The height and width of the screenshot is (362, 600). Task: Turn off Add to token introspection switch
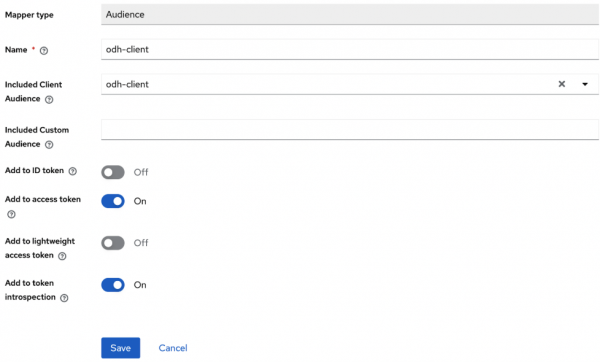tap(113, 285)
